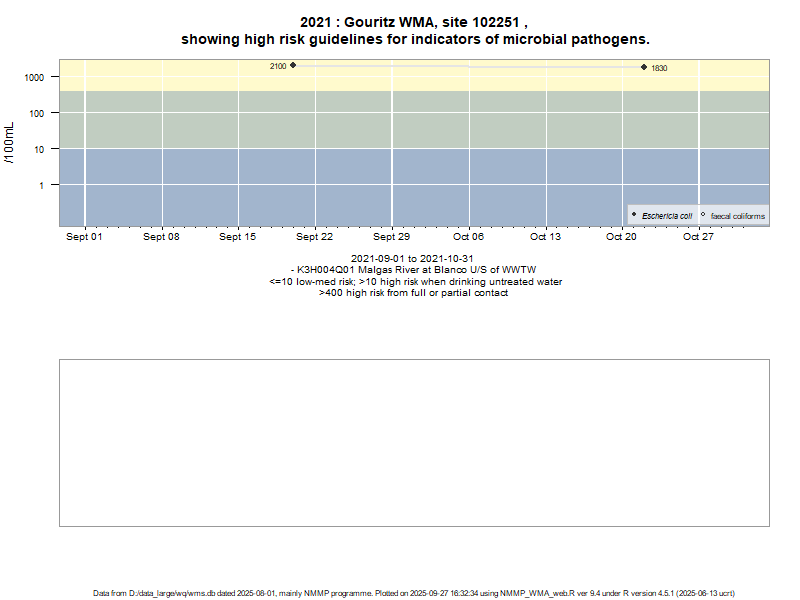Click the 'Sept 01' x-axis date label
The height and width of the screenshot is (600, 800).
(84, 237)
